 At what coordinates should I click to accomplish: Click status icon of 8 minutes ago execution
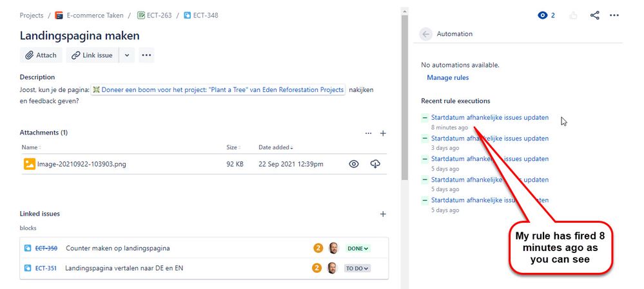tap(425, 118)
